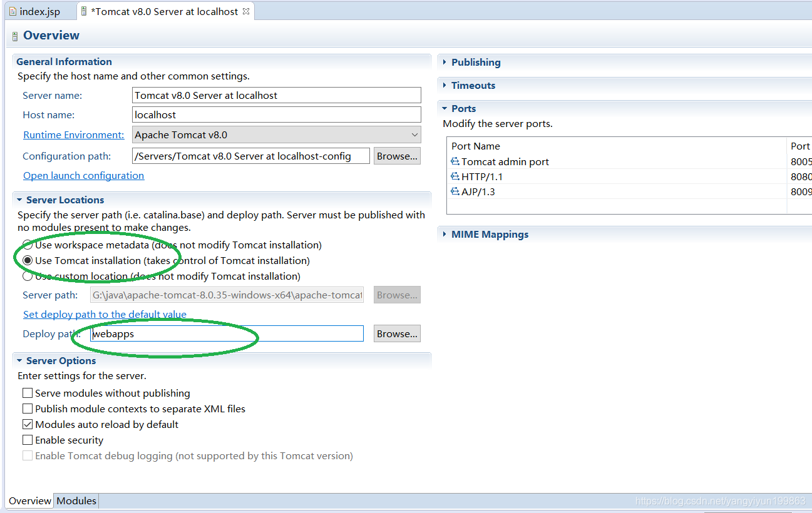Check Publish module contexts to separate XML files

click(x=28, y=409)
